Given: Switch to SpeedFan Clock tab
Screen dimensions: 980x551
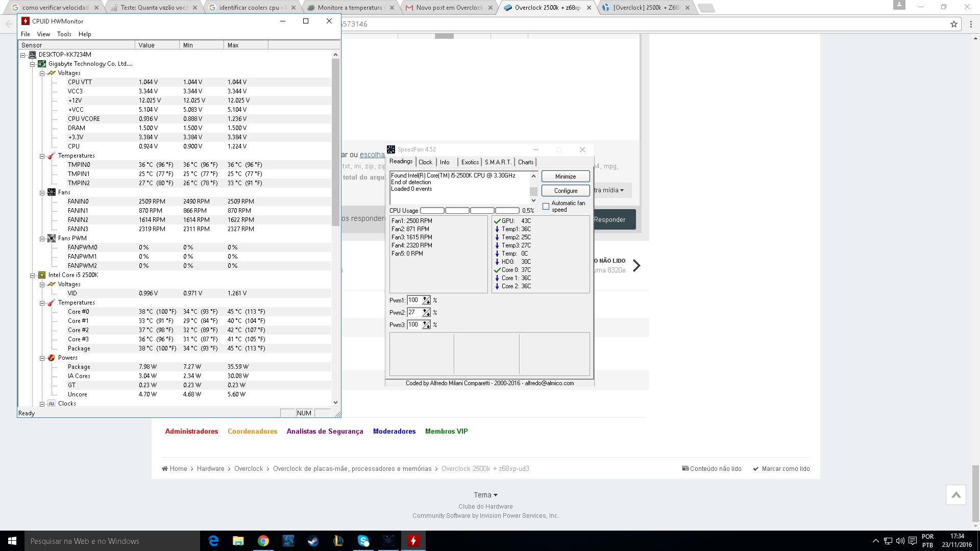Looking at the screenshot, I should click(x=425, y=162).
